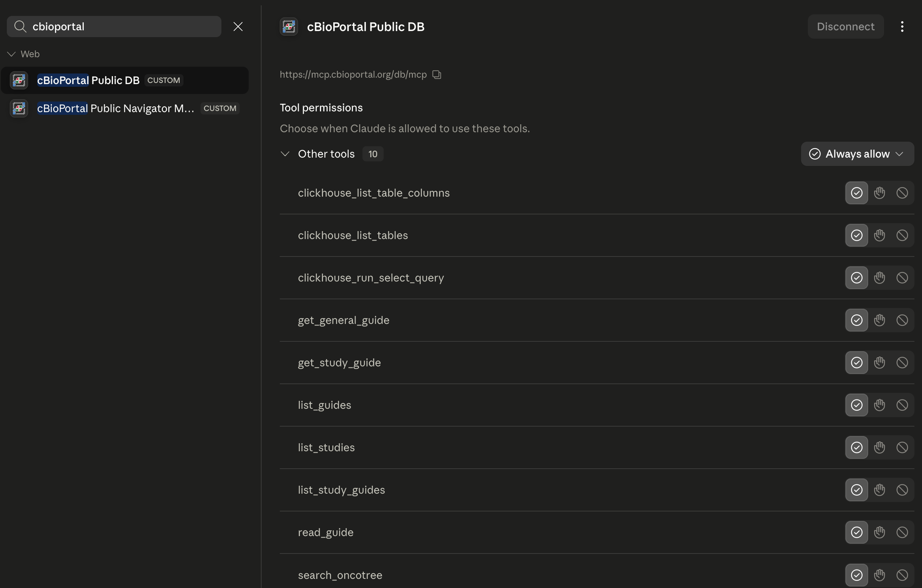922x588 pixels.
Task: Click the header cBioPortal logo icon
Action: (289, 27)
